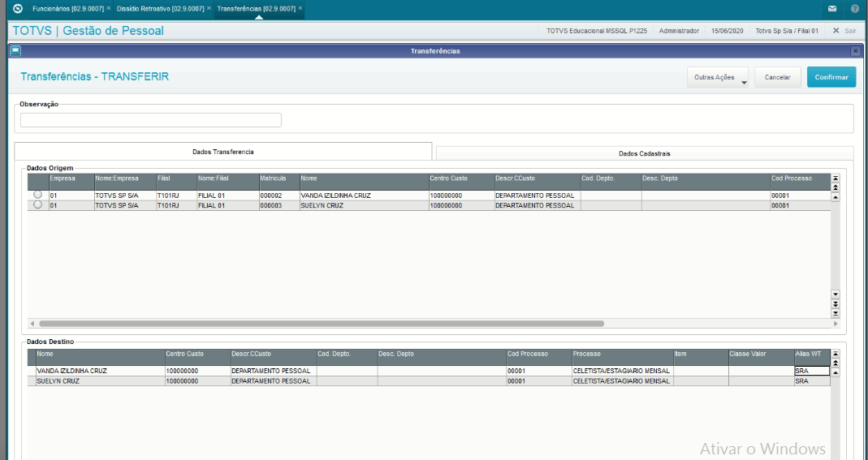This screenshot has height=460, width=868.
Task: Jump to first row in Dados Destino grid
Action: [836, 353]
